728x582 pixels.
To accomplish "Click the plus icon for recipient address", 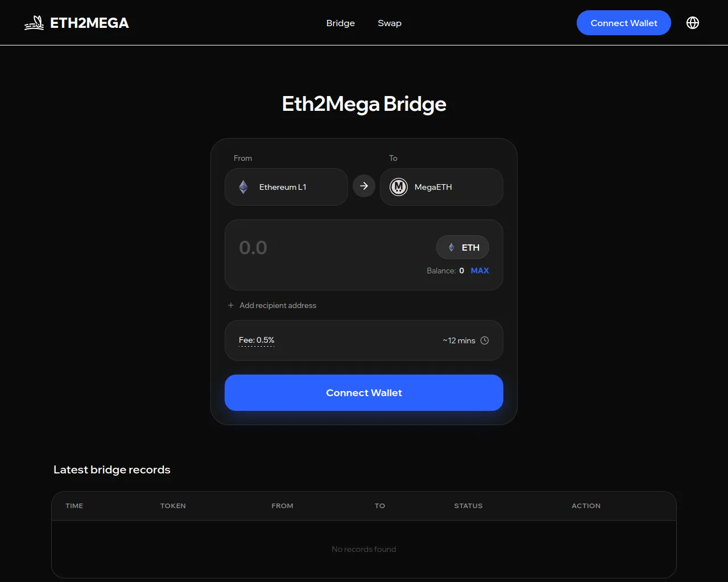I will click(231, 305).
